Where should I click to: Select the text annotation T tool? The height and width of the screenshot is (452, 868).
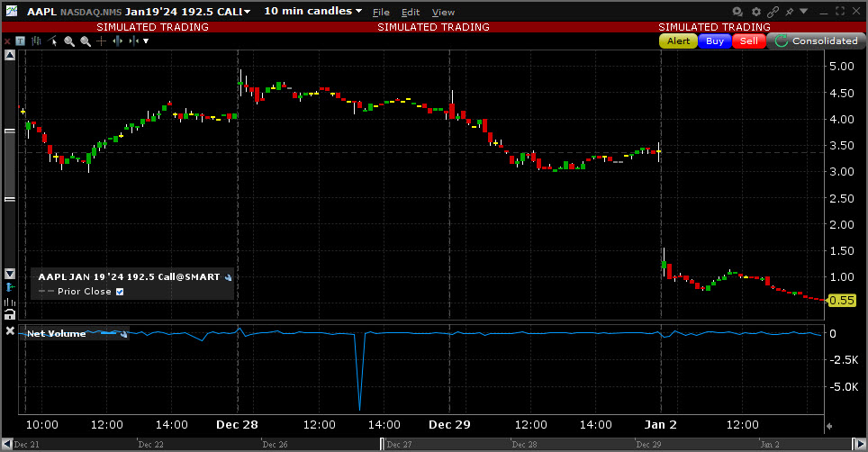pos(21,41)
